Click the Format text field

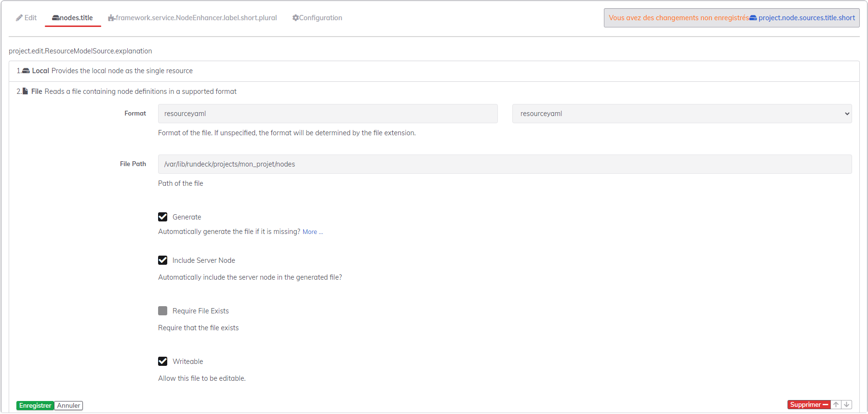pyautogui.click(x=328, y=114)
